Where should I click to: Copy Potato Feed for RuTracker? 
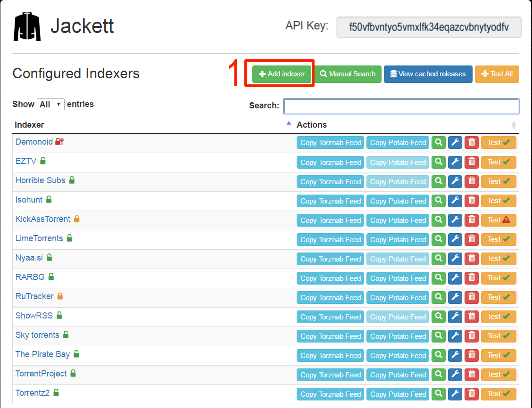(398, 297)
